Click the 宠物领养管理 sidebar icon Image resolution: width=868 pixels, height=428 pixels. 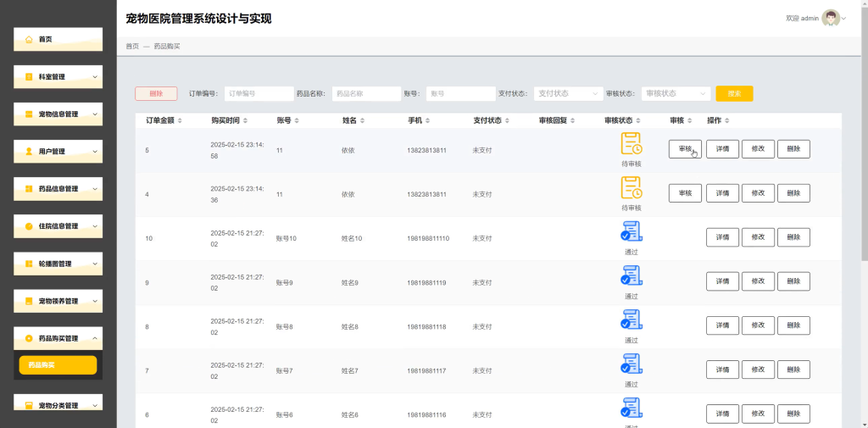[x=30, y=301]
